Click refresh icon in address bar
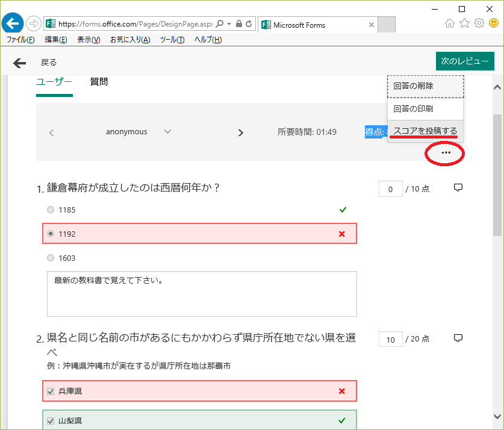The width and height of the screenshot is (504, 430). click(249, 24)
